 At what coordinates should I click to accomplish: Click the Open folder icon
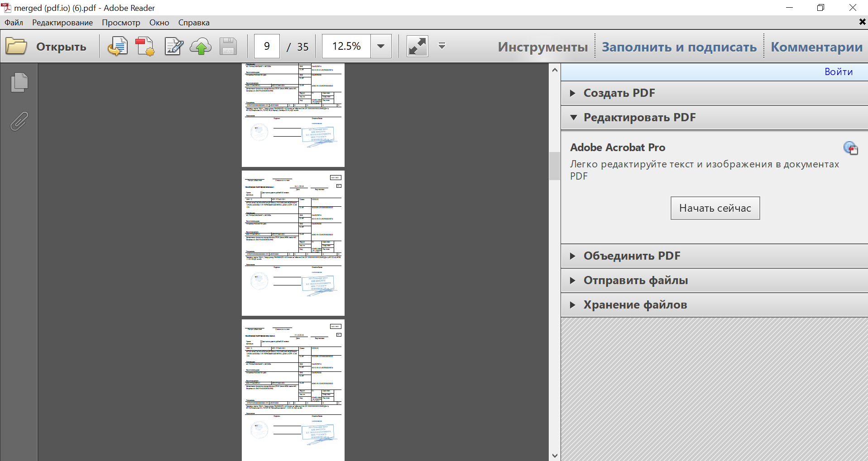point(16,46)
